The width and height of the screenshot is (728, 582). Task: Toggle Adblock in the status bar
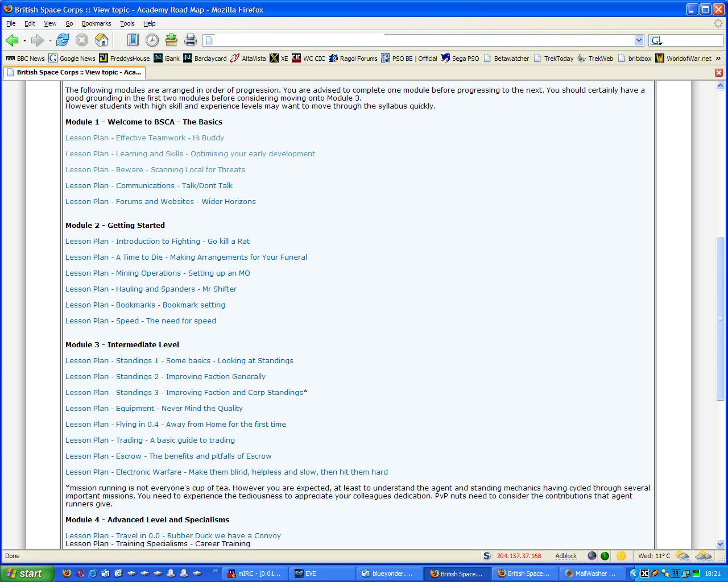tap(565, 556)
